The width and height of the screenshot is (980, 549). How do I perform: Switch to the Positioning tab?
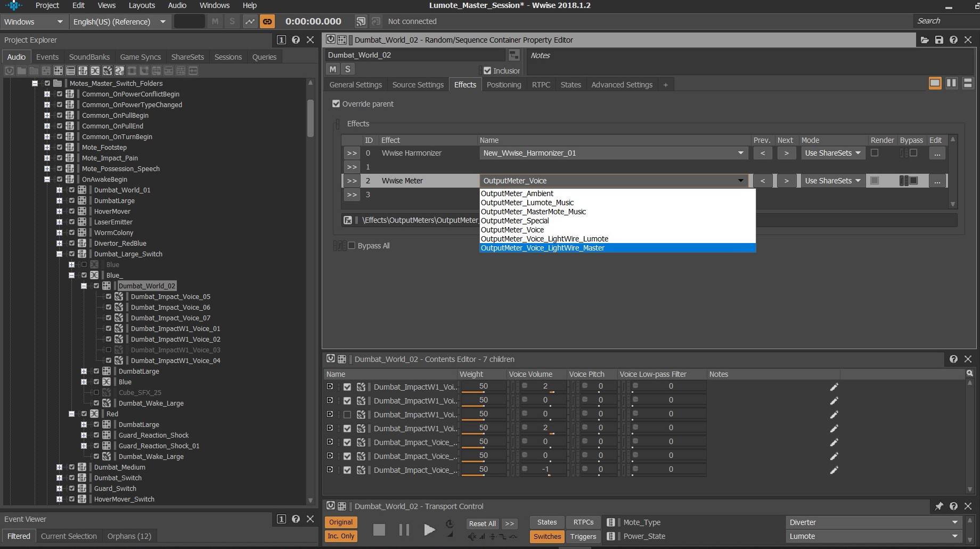504,85
